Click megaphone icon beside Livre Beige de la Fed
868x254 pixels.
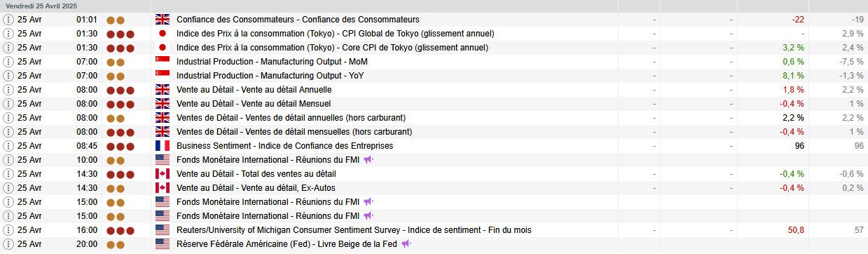coord(406,244)
